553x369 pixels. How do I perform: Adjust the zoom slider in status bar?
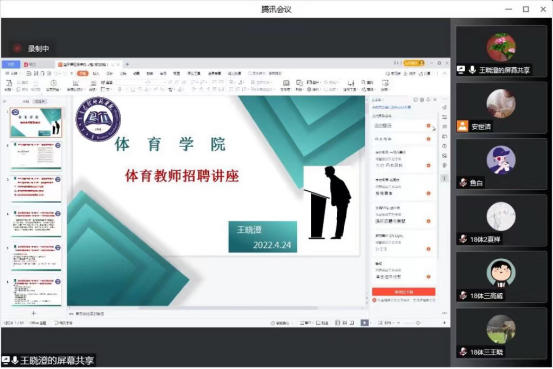[418, 323]
